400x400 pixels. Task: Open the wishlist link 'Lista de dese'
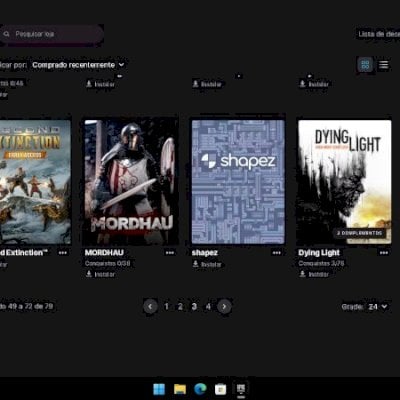point(379,34)
